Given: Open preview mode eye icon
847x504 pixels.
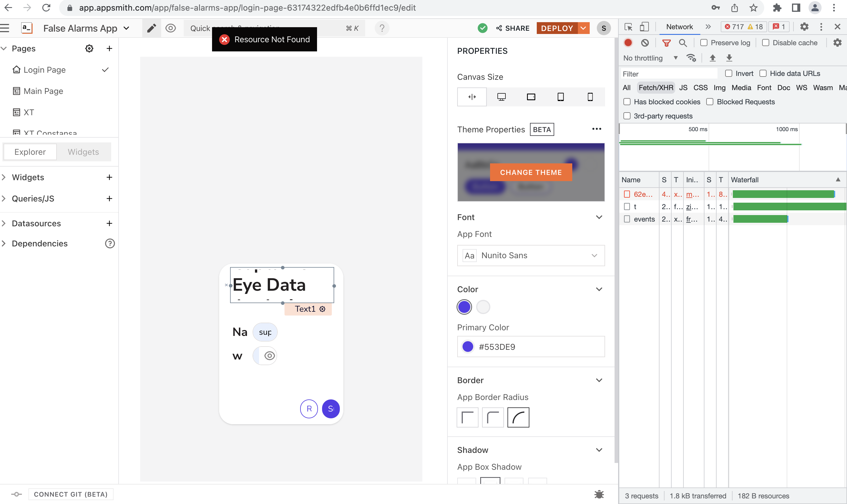Looking at the screenshot, I should point(171,28).
